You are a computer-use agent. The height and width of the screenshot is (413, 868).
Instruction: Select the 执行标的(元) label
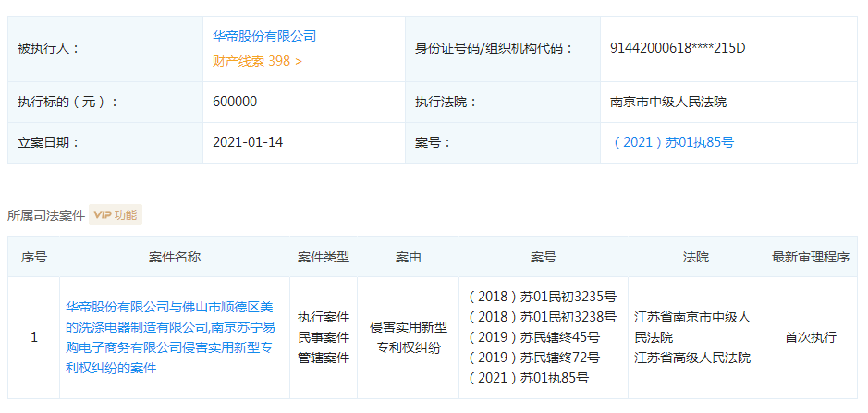[x=67, y=102]
